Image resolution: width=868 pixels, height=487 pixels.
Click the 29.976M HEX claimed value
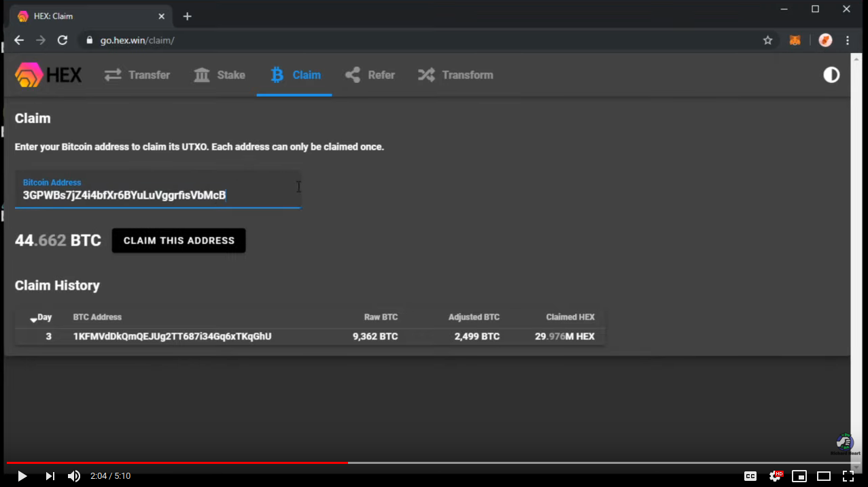[x=565, y=336]
